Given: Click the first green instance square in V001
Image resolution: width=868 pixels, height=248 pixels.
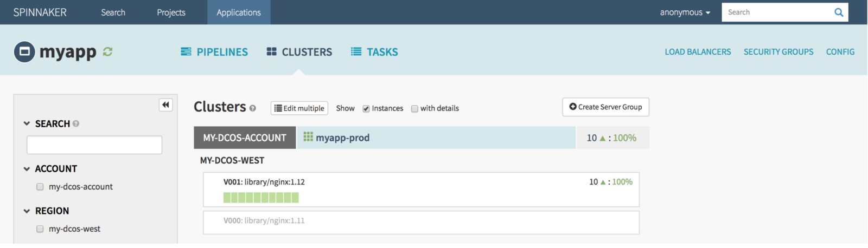Looking at the screenshot, I should (227, 198).
